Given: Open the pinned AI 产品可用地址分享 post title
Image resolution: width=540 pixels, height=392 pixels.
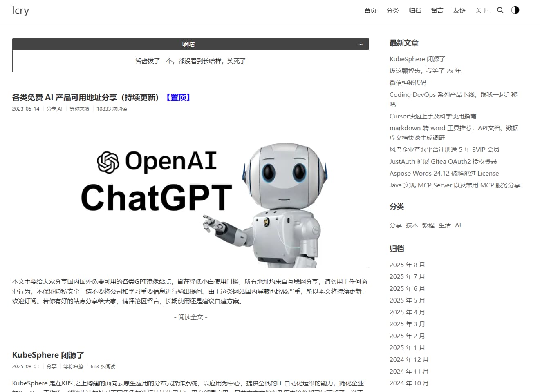Looking at the screenshot, I should pyautogui.click(x=85, y=98).
